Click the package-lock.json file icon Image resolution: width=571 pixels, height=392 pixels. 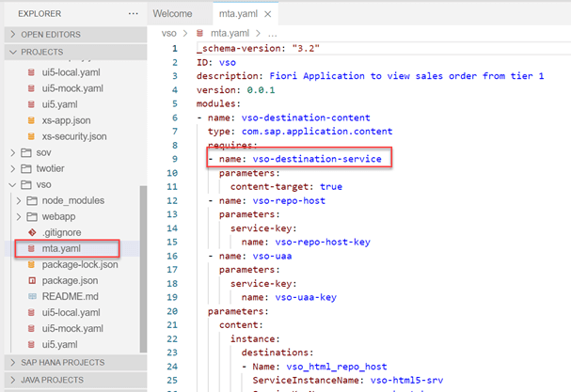coord(32,264)
